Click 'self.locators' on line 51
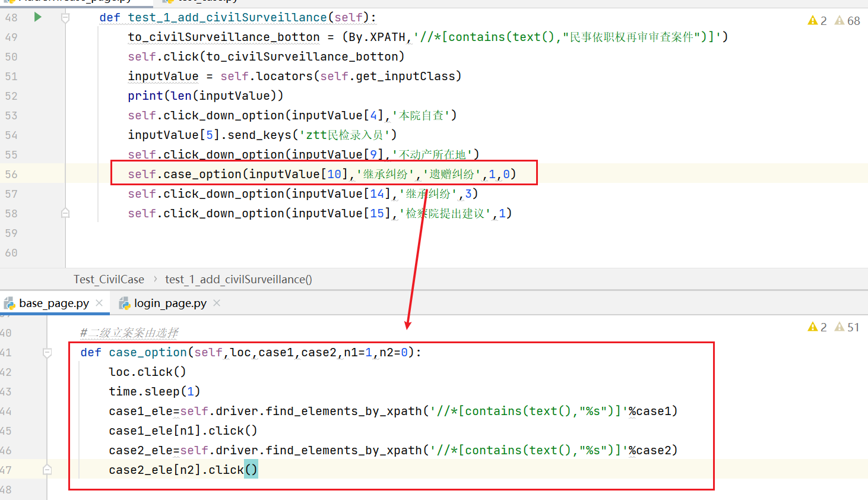The height and width of the screenshot is (500, 868). tap(267, 76)
